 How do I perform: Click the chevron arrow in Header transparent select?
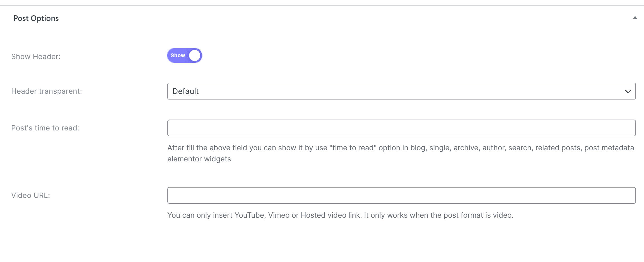628,91
